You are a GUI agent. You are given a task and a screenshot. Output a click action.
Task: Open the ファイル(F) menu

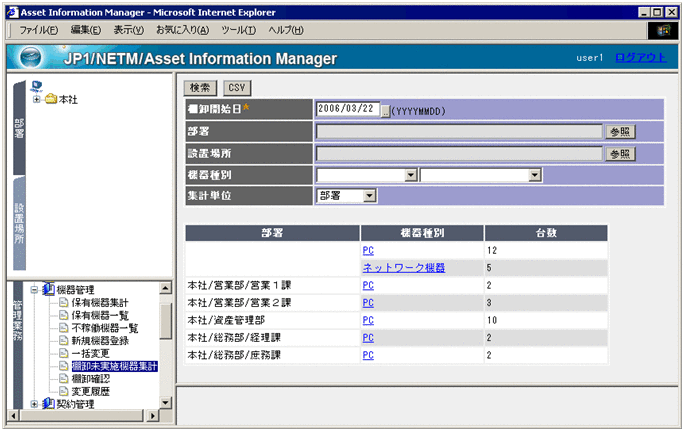tap(39, 30)
